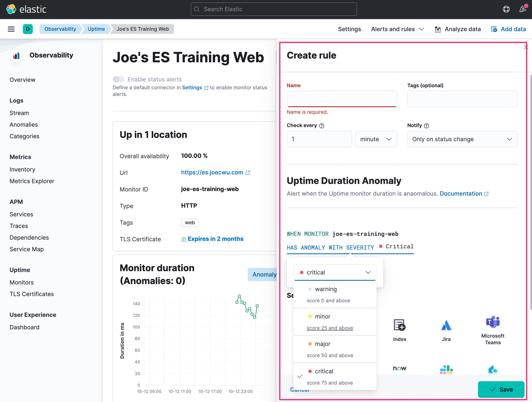Image resolution: width=532 pixels, height=402 pixels.
Task: Open the help lifebuoy icon
Action: 506,9
